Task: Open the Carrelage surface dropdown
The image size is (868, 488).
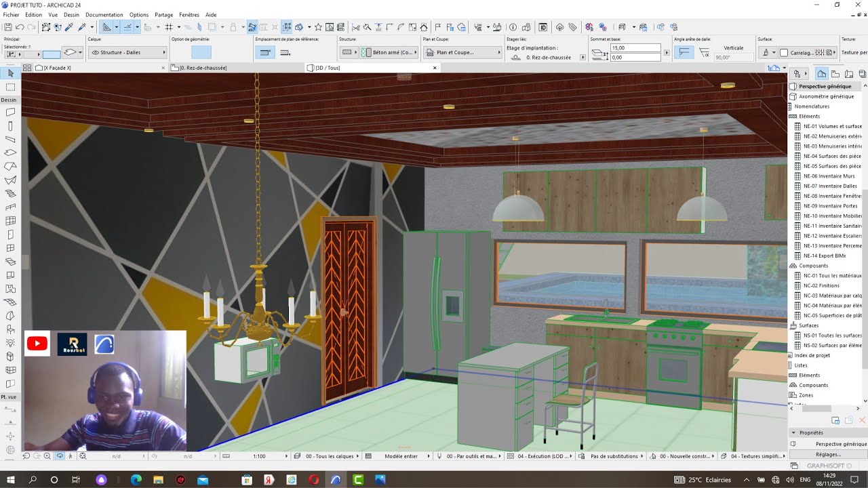Action: coord(807,52)
